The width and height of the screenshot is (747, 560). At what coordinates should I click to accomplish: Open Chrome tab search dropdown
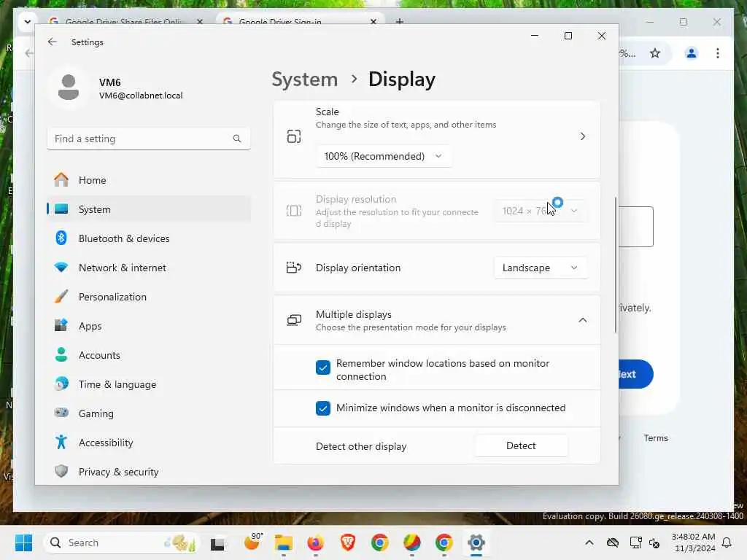click(27, 21)
